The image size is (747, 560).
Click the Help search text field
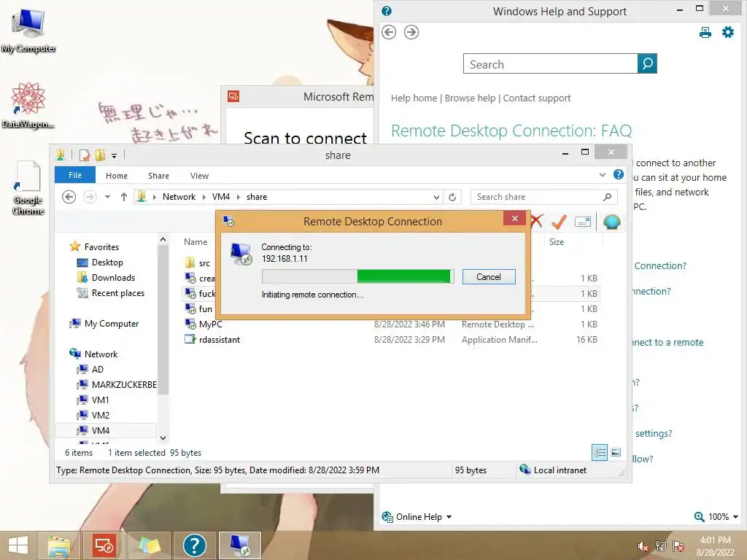point(550,64)
